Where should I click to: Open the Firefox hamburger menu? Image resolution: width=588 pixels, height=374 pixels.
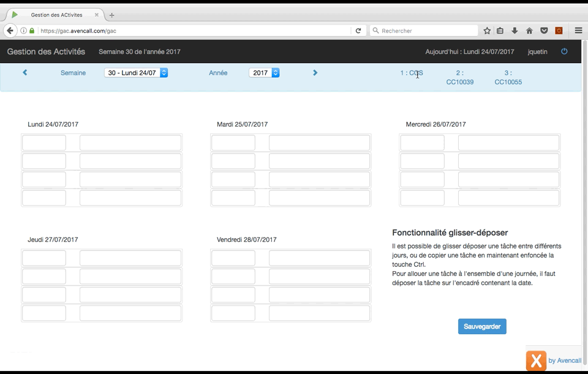point(578,31)
